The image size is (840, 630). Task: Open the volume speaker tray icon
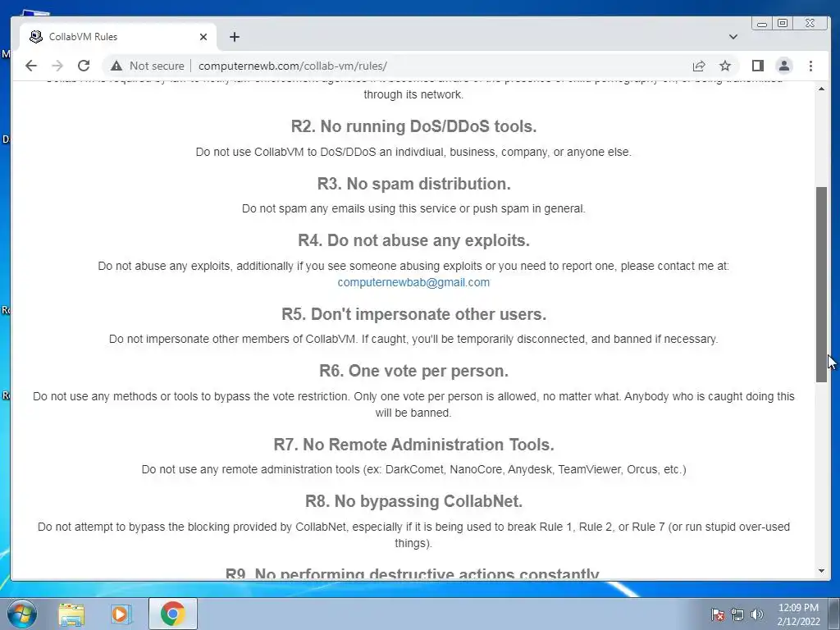757,614
